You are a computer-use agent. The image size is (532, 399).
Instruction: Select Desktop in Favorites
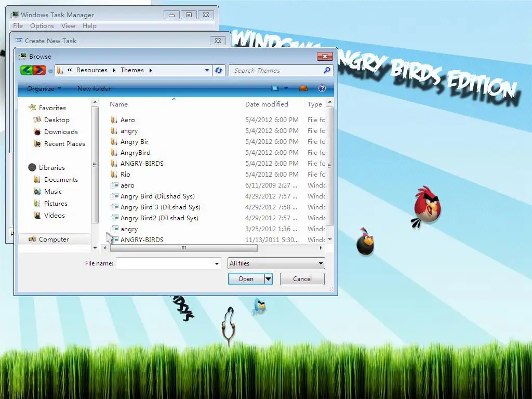point(57,120)
